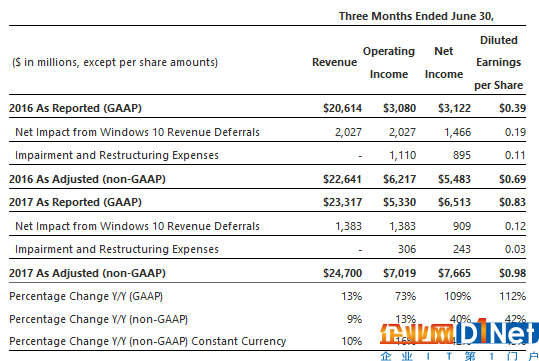
Task: Click the Operating Income column header
Action: pyautogui.click(x=389, y=63)
